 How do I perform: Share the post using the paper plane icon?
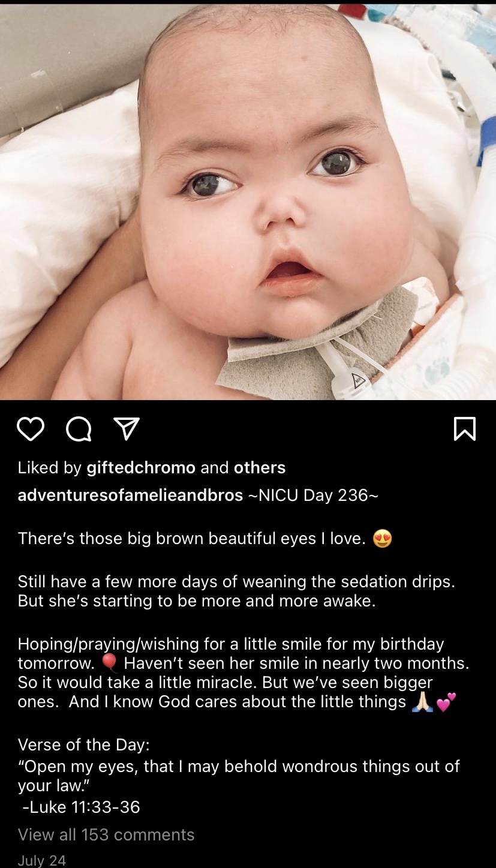(x=127, y=429)
